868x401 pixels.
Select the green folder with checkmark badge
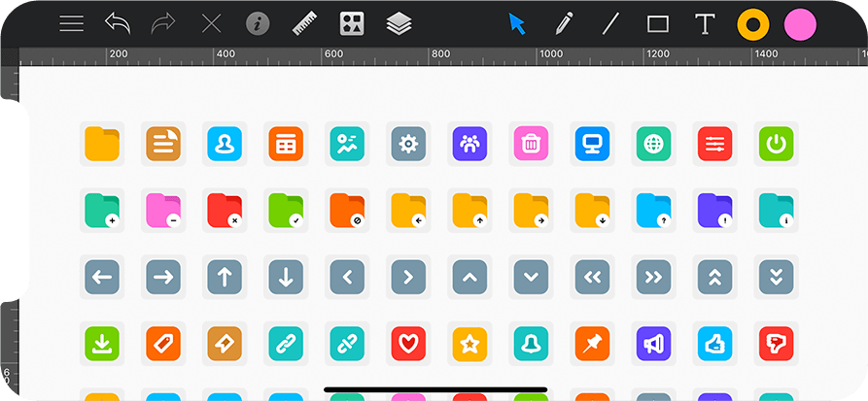point(286,210)
